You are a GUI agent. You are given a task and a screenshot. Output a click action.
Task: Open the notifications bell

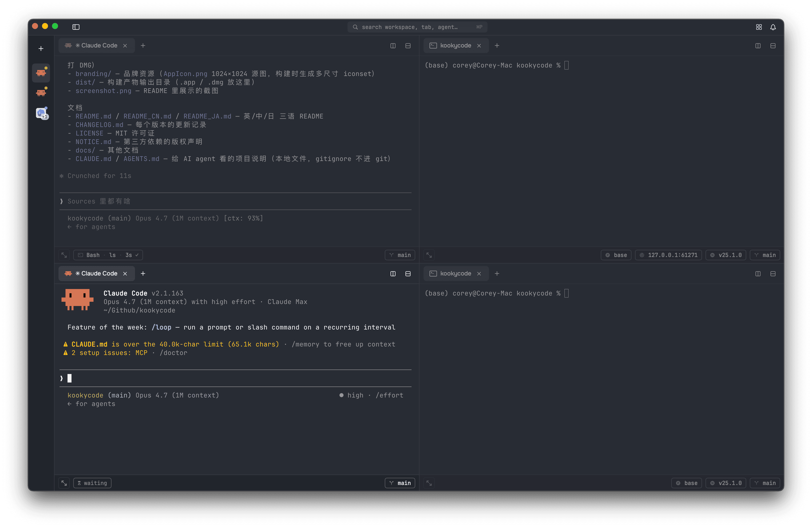pos(773,27)
